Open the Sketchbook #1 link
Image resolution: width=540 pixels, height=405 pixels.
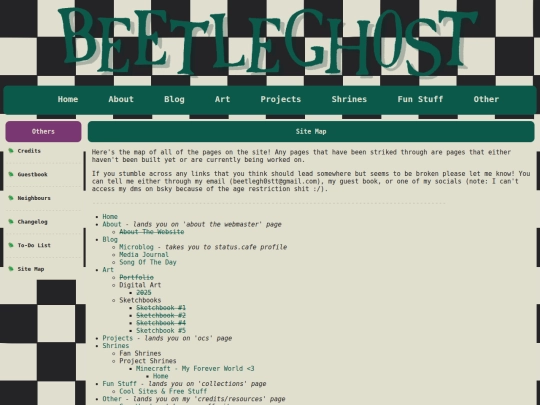pos(161,308)
